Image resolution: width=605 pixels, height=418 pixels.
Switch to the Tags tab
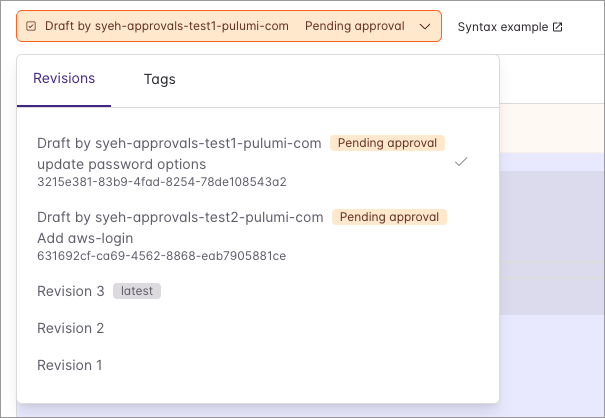point(160,79)
